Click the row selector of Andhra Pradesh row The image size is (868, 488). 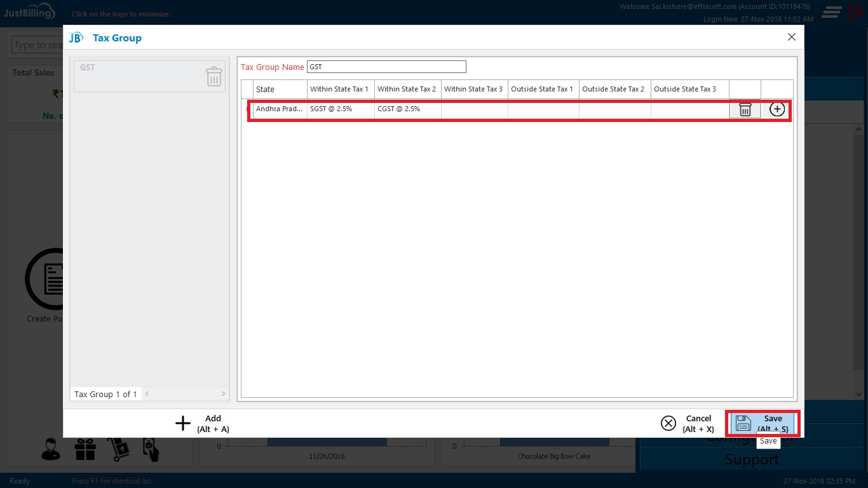pyautogui.click(x=247, y=109)
